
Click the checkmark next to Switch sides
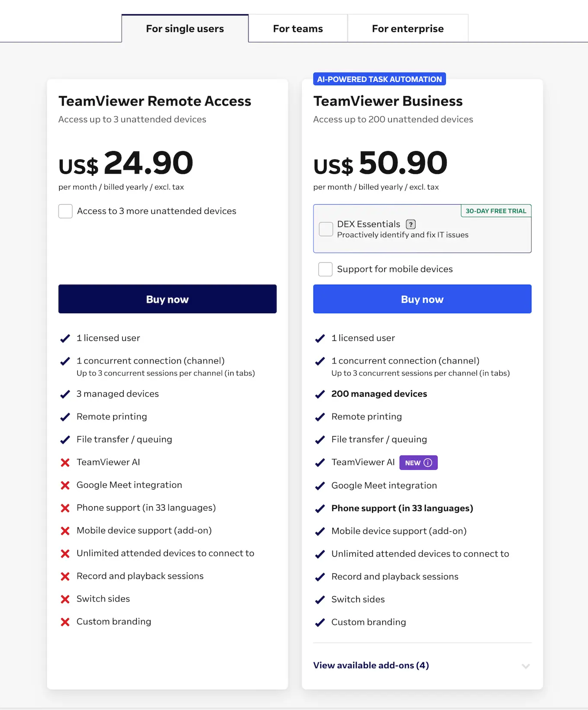pos(320,600)
